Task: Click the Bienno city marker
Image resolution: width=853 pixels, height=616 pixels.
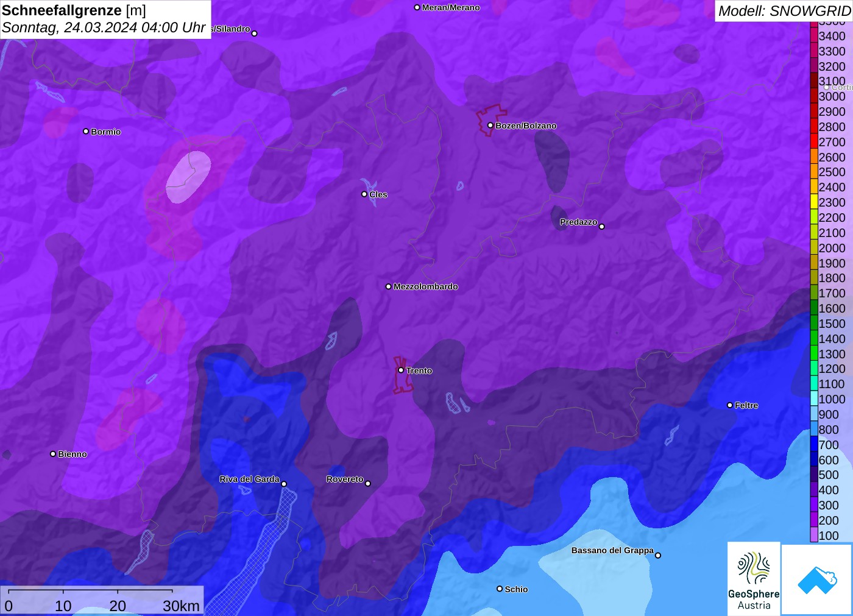Action: (53, 454)
